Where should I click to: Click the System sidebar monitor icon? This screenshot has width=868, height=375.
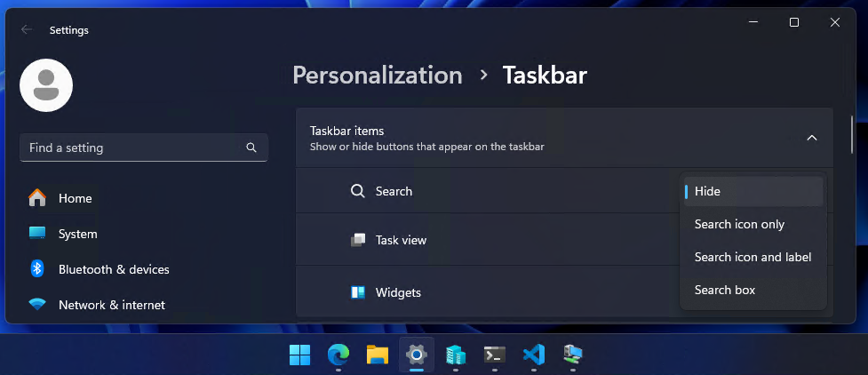click(x=37, y=233)
